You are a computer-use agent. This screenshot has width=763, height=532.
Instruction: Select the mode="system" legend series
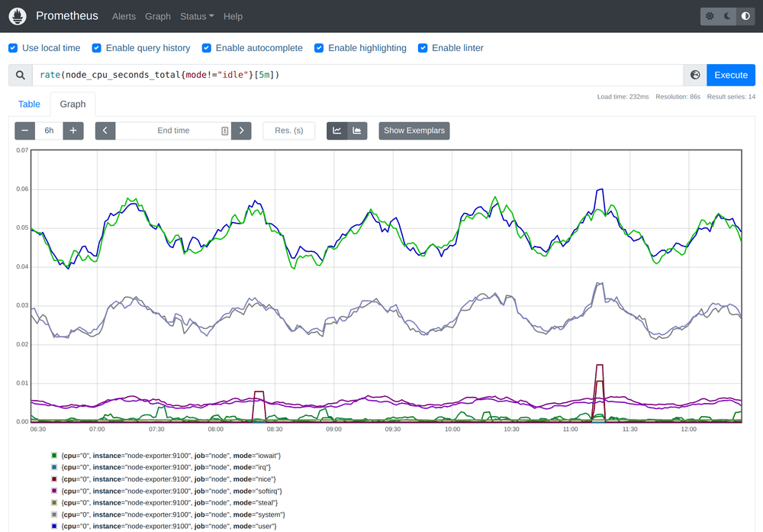coord(173,514)
